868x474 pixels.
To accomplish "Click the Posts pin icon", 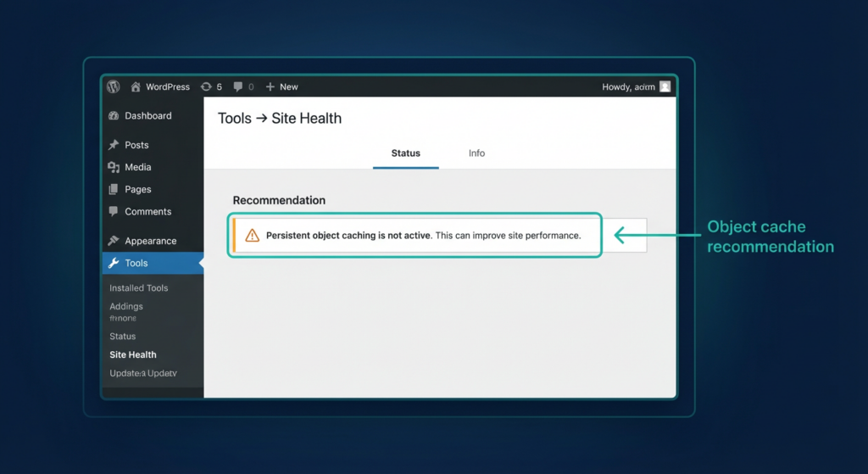I will click(114, 145).
